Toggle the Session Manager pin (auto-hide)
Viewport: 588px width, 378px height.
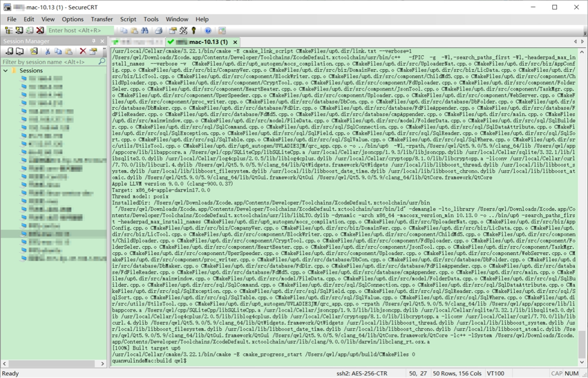[x=94, y=41]
